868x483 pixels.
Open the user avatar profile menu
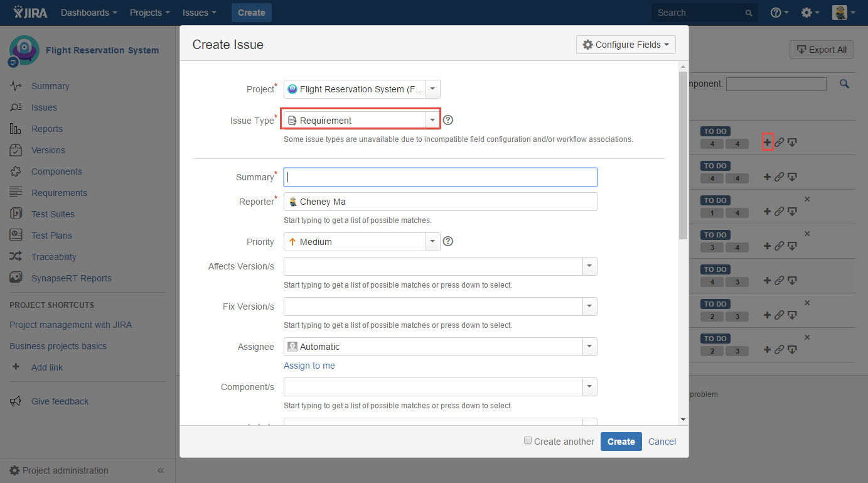[x=844, y=13]
